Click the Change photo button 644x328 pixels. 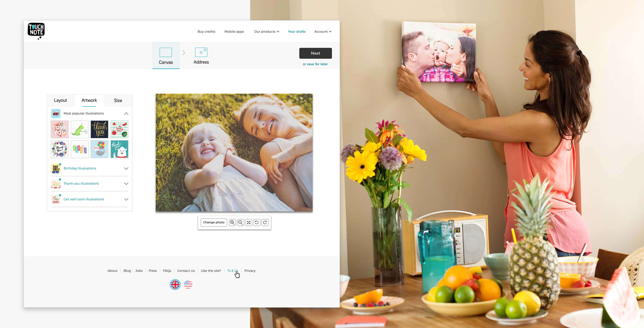click(x=213, y=222)
